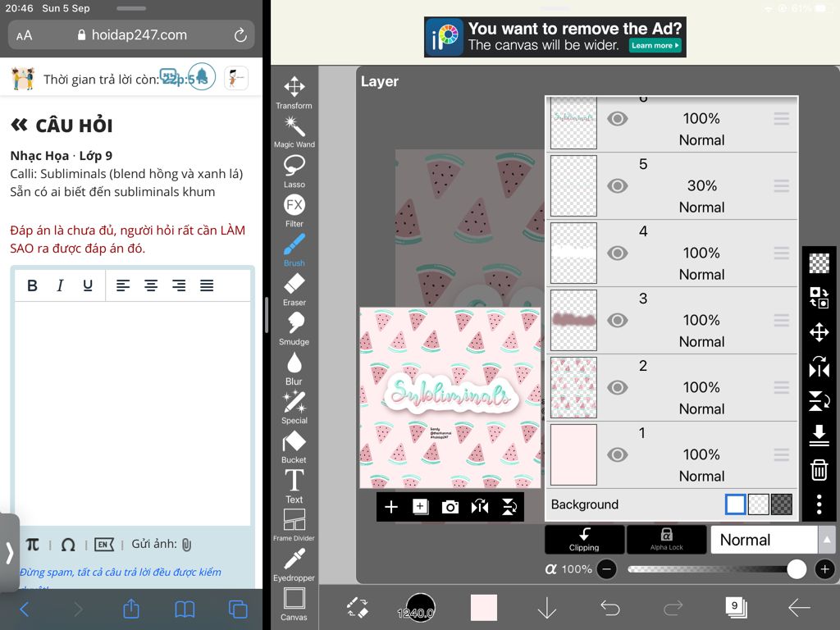Select the Smudge tool
The image size is (840, 630).
(294, 328)
